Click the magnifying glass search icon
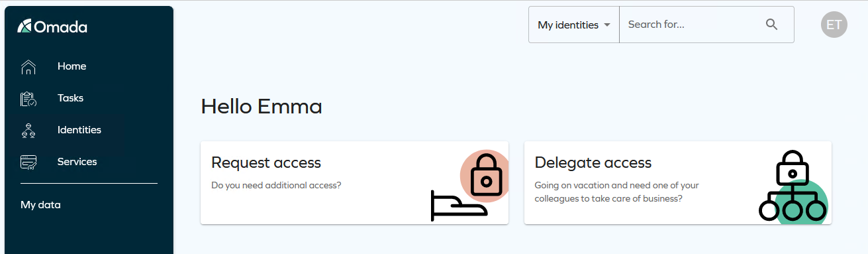Viewport: 868px width, 254px height. tap(771, 25)
